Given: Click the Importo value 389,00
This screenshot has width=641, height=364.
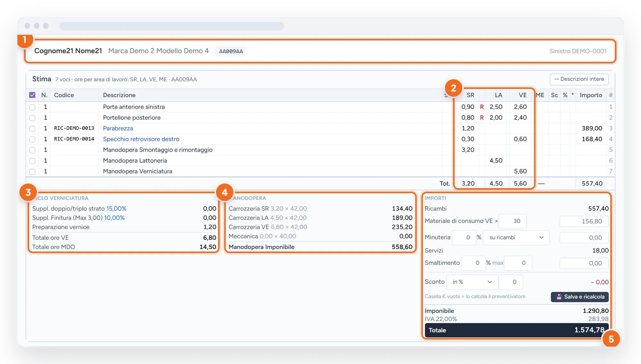Looking at the screenshot, I should pos(592,128).
